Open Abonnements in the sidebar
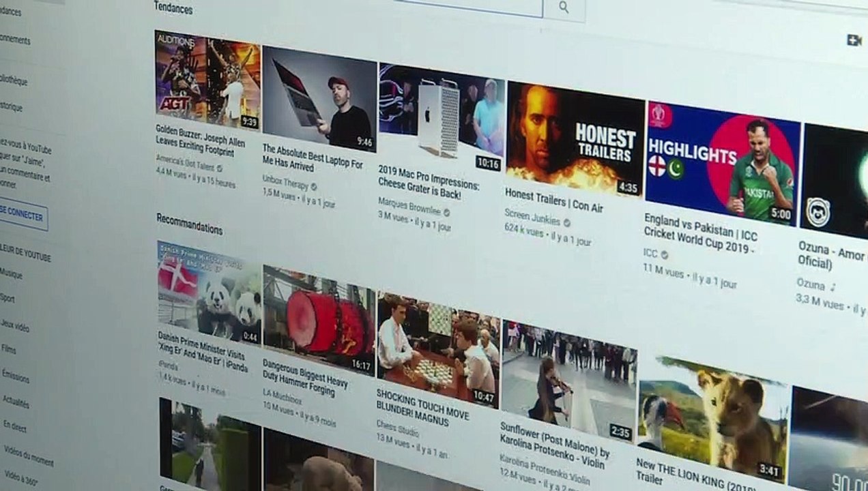868x491 pixels. [15, 39]
